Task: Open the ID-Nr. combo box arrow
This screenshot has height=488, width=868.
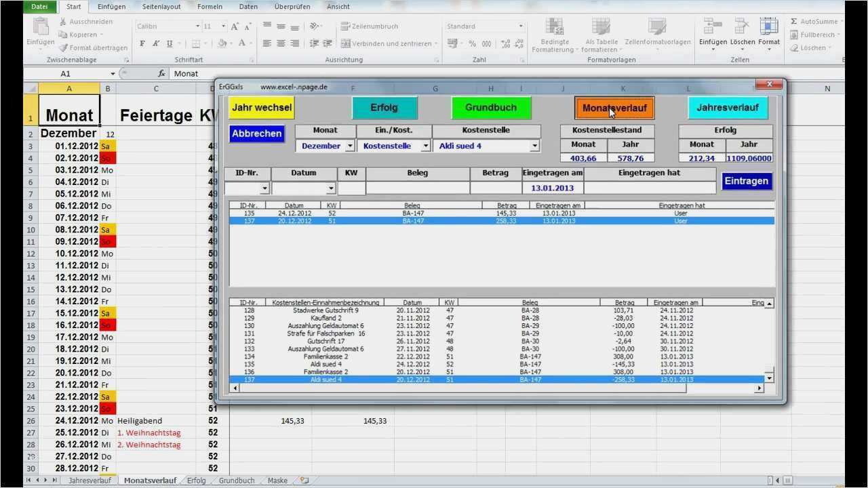Action: coord(264,188)
